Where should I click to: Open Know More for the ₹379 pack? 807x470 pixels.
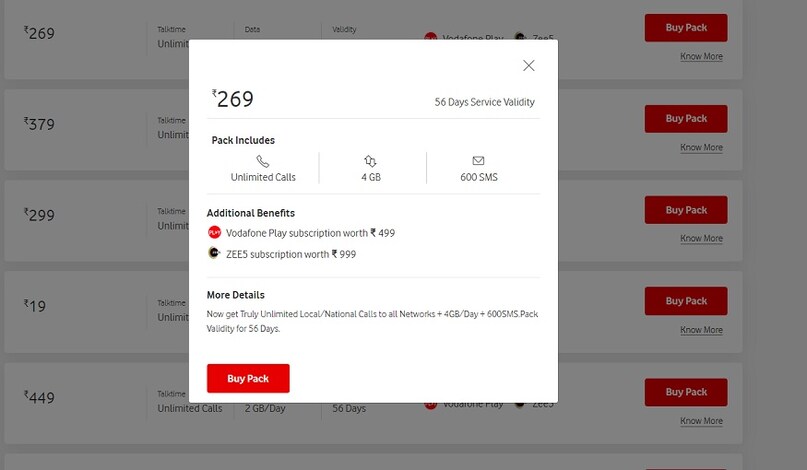coord(701,148)
